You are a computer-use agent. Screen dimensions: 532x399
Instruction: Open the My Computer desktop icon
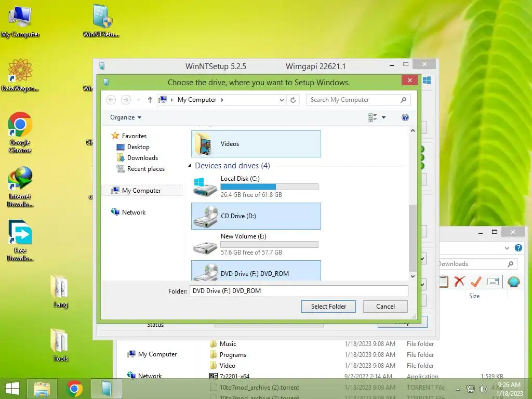pos(20,21)
